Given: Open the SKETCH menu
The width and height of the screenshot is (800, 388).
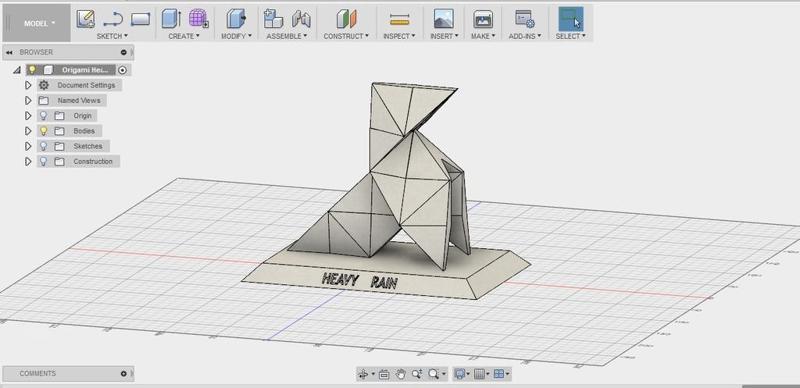Looking at the screenshot, I should click(x=112, y=36).
